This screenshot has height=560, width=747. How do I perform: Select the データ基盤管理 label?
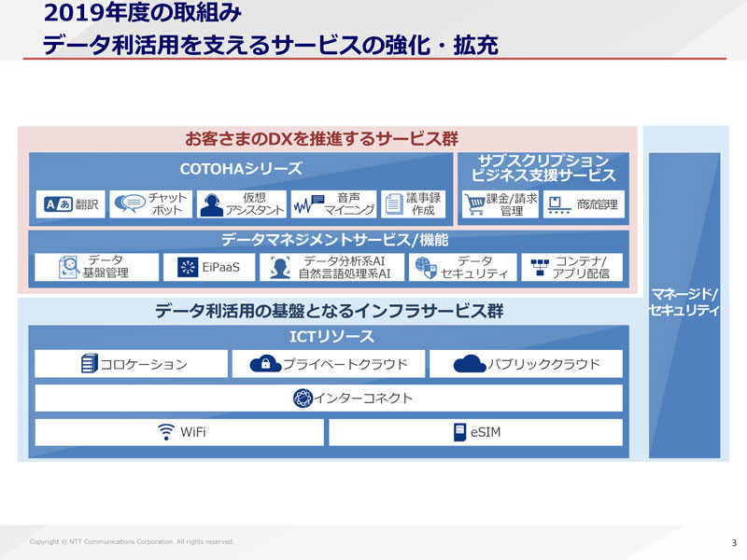106,266
